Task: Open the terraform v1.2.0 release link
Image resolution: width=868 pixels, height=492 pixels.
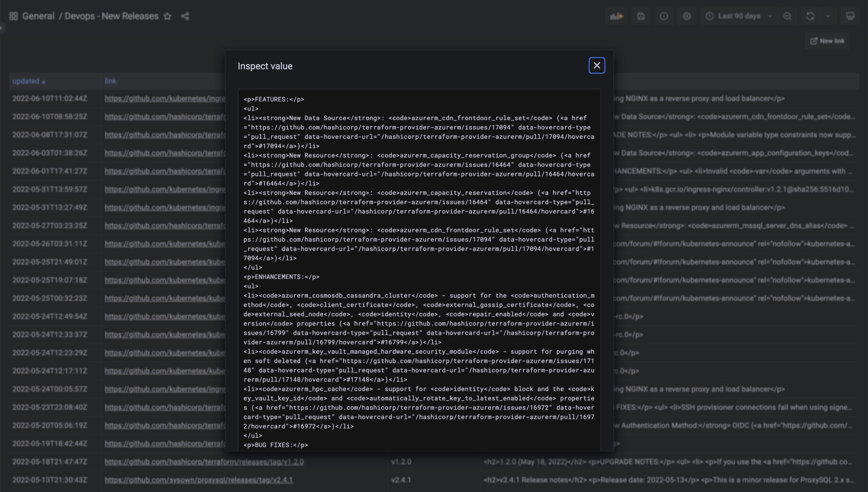Action: coord(204,462)
